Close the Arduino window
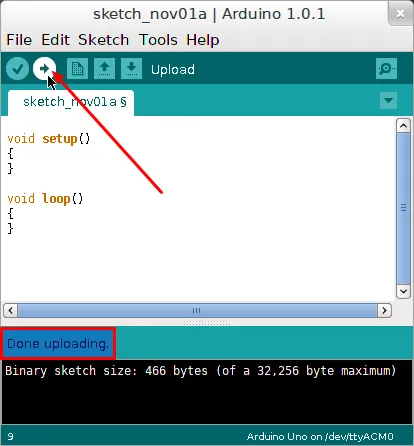This screenshot has width=414, height=446. click(x=400, y=14)
